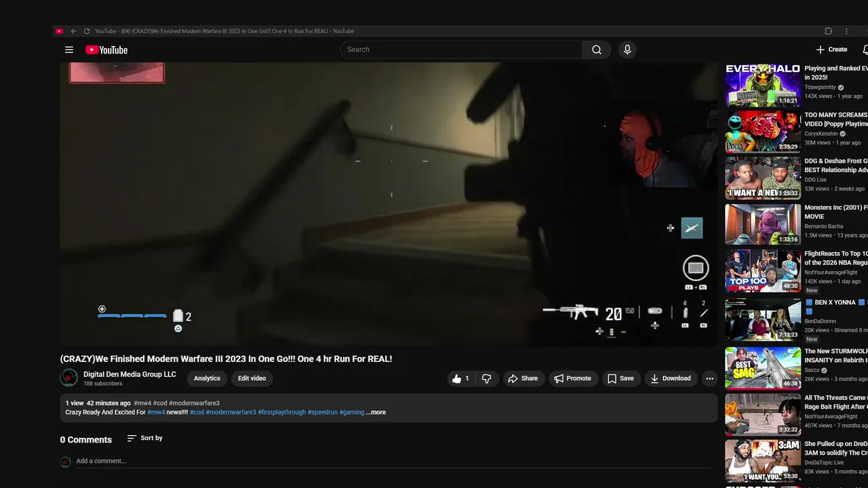Open CoryxKenshin channel link
868x488 pixels.
(821, 134)
